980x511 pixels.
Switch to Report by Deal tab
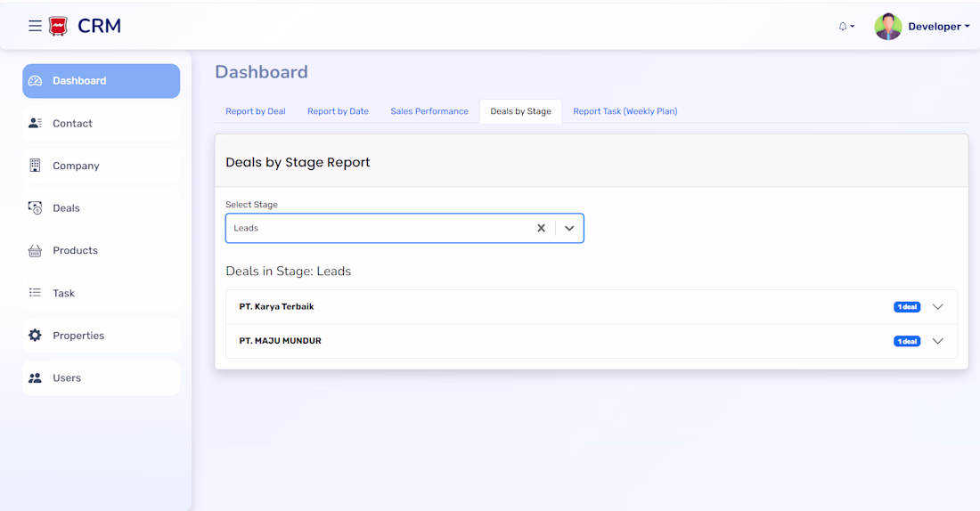(x=256, y=111)
